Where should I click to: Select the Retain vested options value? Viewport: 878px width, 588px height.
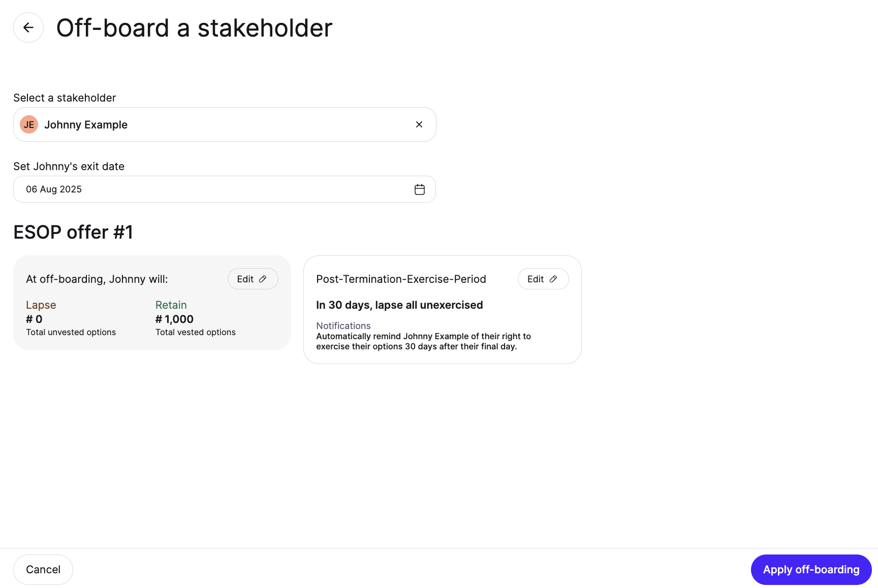pyautogui.click(x=174, y=319)
